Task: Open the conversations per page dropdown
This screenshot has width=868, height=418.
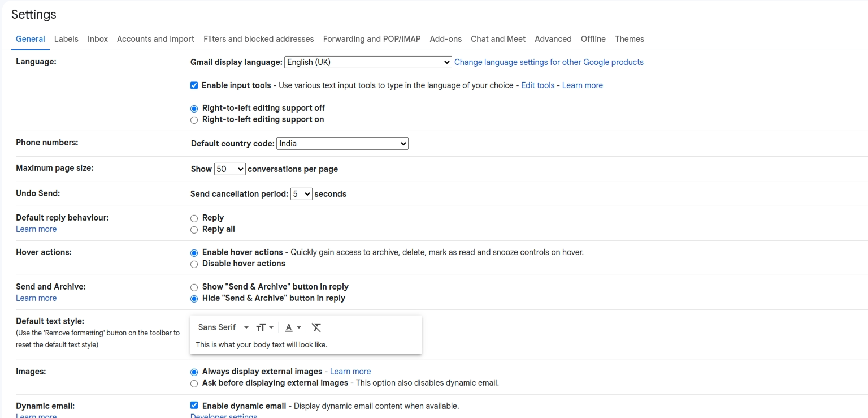Action: point(229,169)
